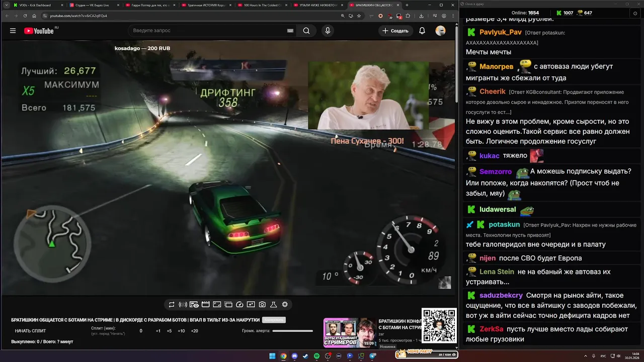Expand the system tray hidden icons chevron
Screen dimensions: 644x362
point(586,356)
